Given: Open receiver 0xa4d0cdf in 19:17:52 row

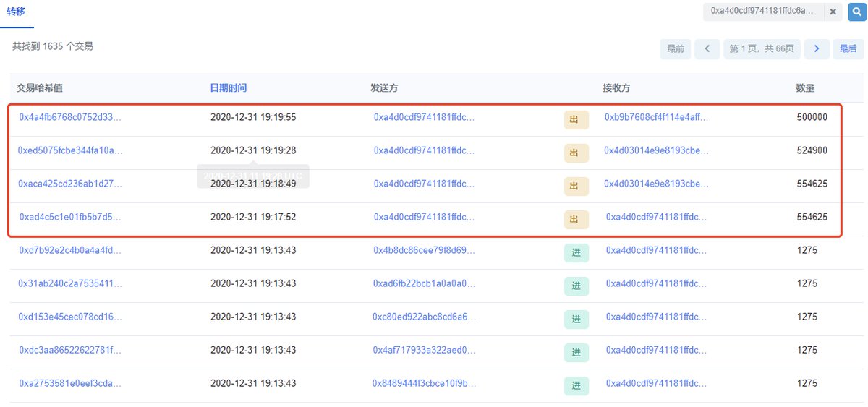Looking at the screenshot, I should click(657, 217).
